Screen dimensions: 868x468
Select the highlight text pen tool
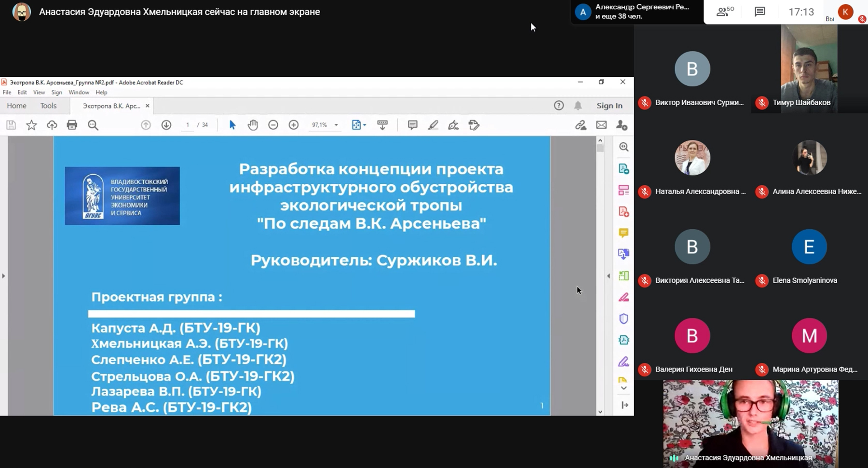click(x=433, y=125)
